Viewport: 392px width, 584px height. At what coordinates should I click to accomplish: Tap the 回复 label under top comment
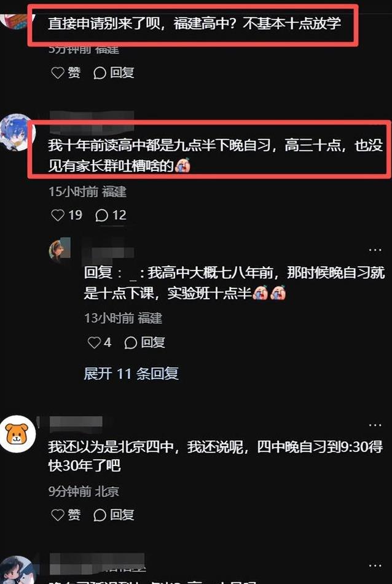(122, 73)
